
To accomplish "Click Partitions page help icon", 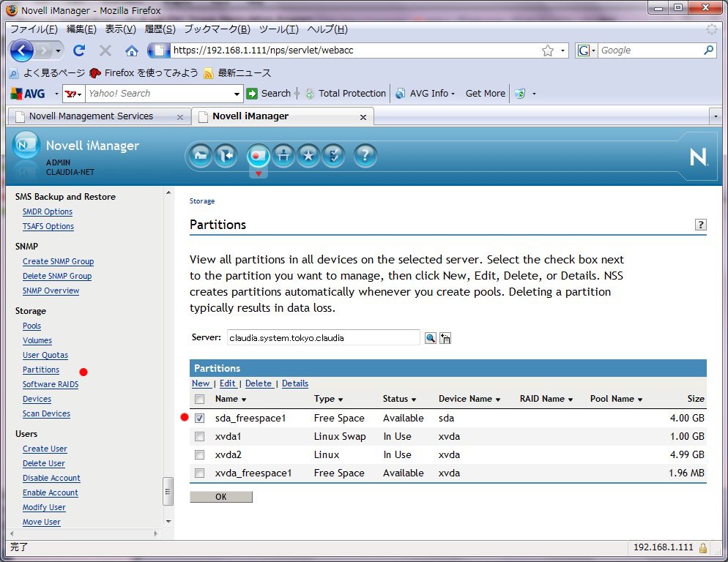I will pos(700,225).
